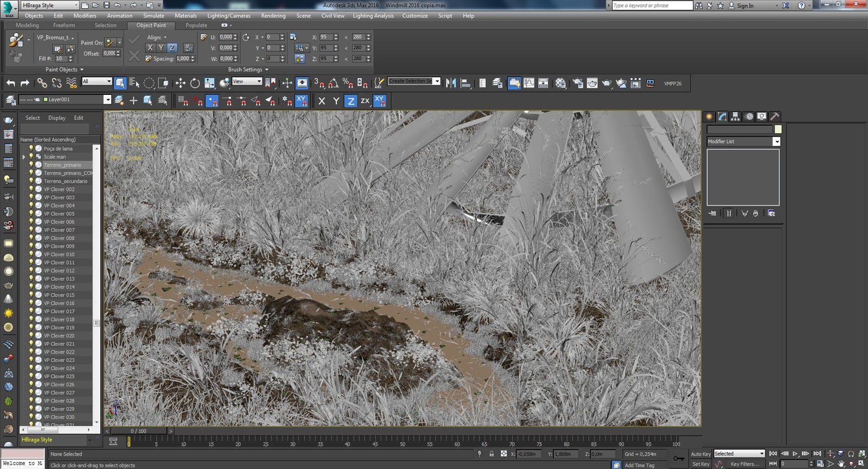Restrict to Z axis in axis constraints toolbar
This screenshot has height=469, width=868.
coord(350,101)
